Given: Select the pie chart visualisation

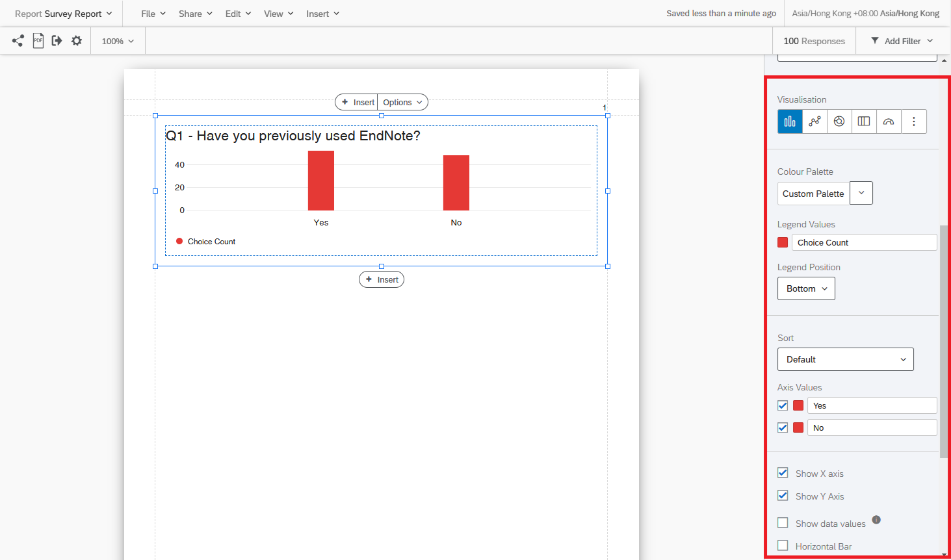Looking at the screenshot, I should point(839,121).
